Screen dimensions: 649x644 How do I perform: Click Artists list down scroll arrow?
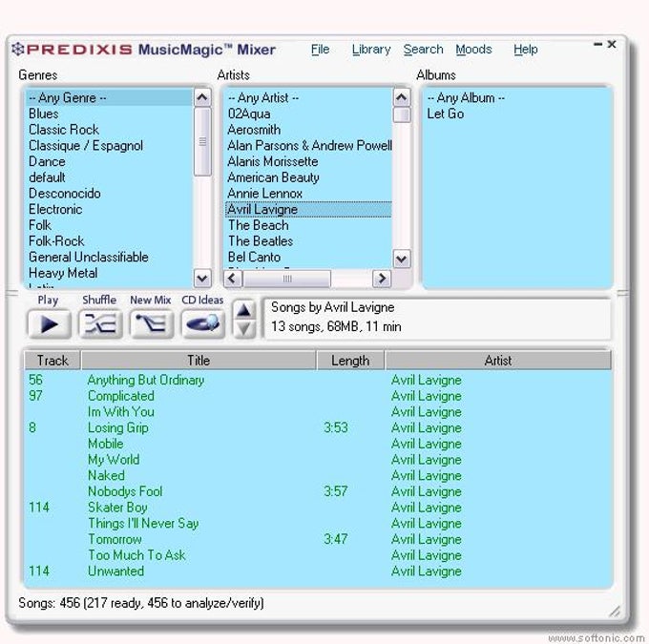402,260
